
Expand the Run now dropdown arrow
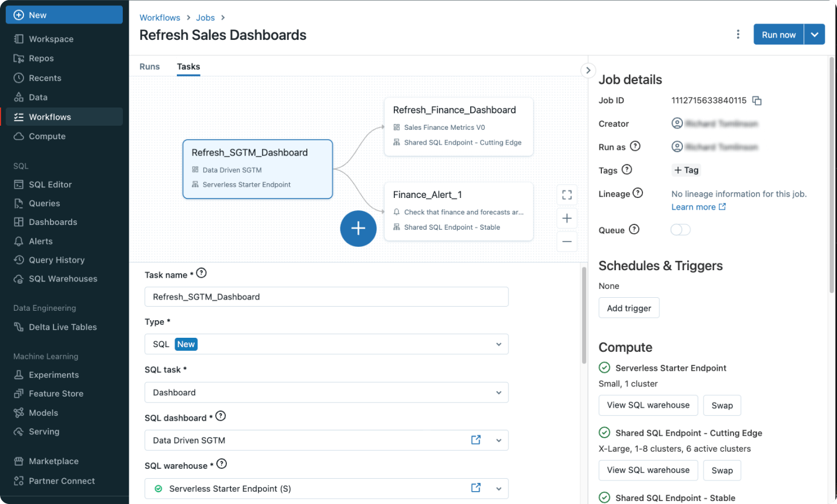[x=814, y=35]
